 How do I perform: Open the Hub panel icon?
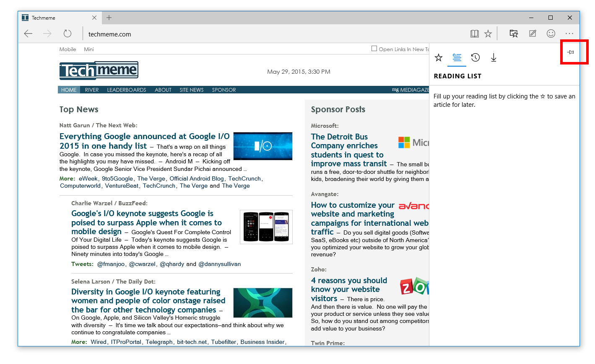click(514, 34)
